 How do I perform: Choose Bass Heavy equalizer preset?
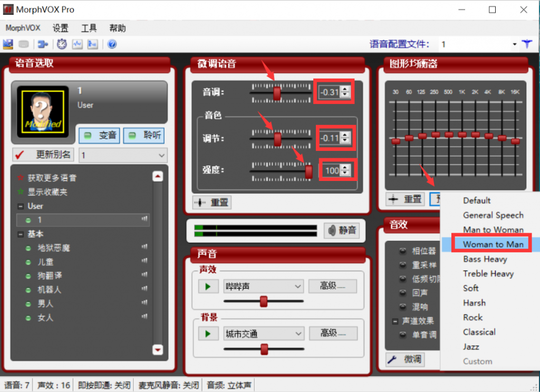click(485, 259)
